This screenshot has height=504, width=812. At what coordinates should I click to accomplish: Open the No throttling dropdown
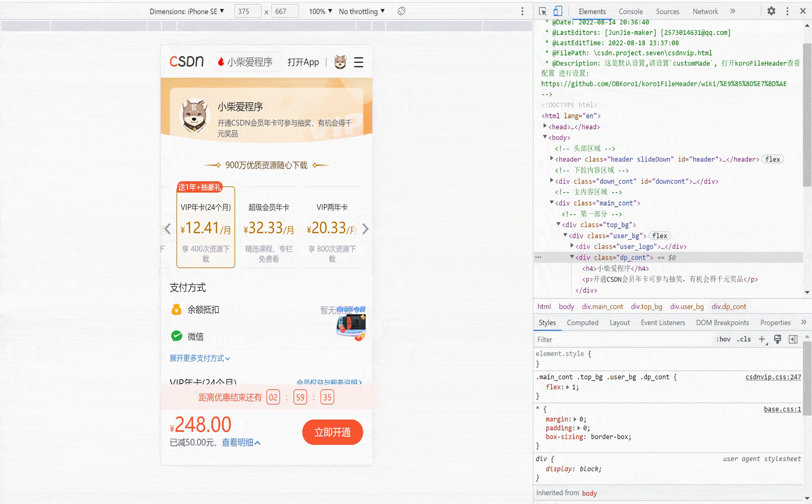click(x=362, y=11)
